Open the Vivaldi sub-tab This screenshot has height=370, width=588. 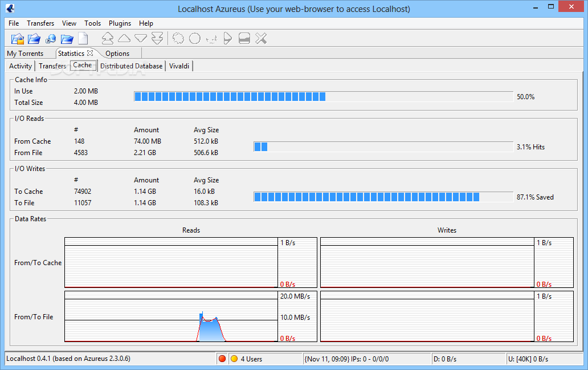pyautogui.click(x=179, y=66)
